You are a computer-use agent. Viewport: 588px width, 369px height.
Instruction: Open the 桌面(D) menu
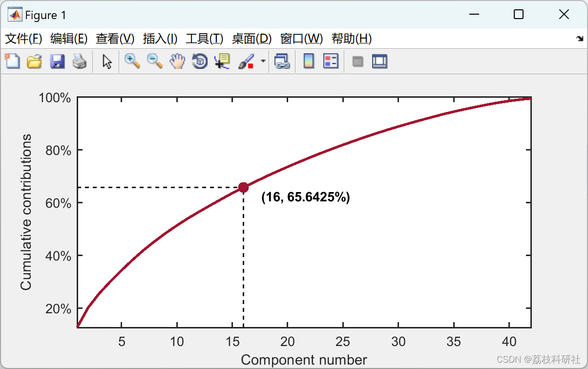click(x=252, y=39)
